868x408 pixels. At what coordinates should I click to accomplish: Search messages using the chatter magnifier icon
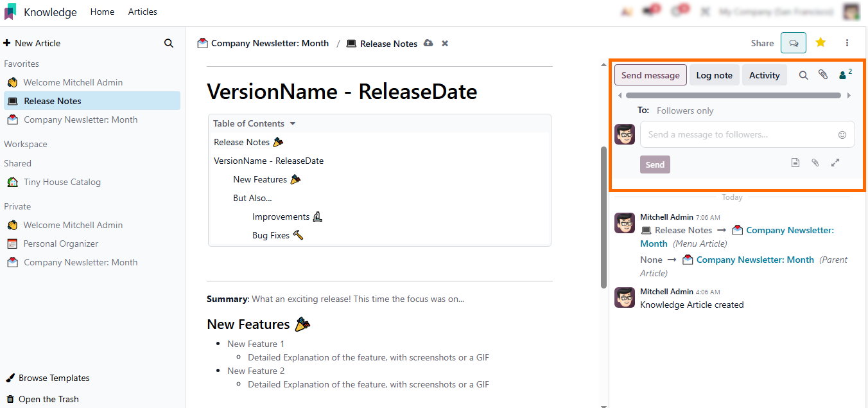click(803, 75)
